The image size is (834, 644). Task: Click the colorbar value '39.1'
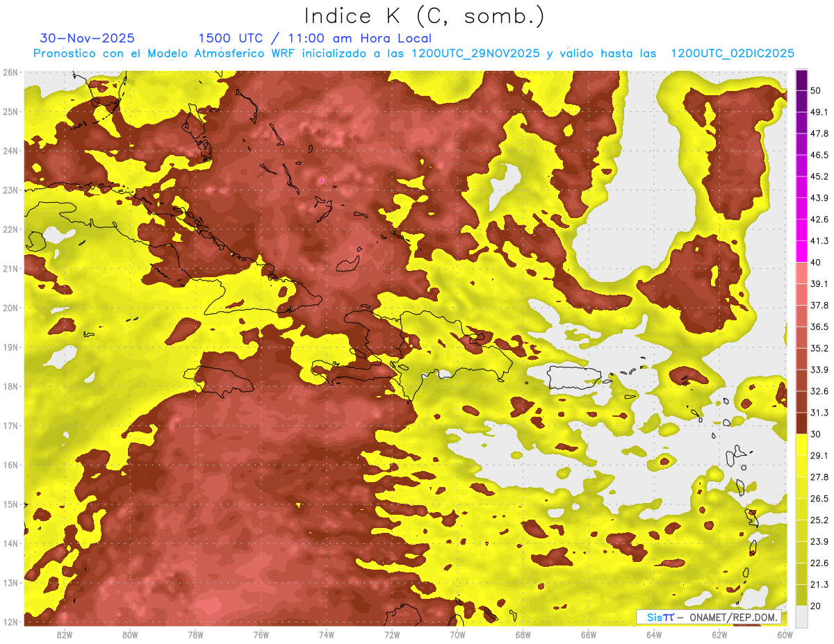click(819, 283)
